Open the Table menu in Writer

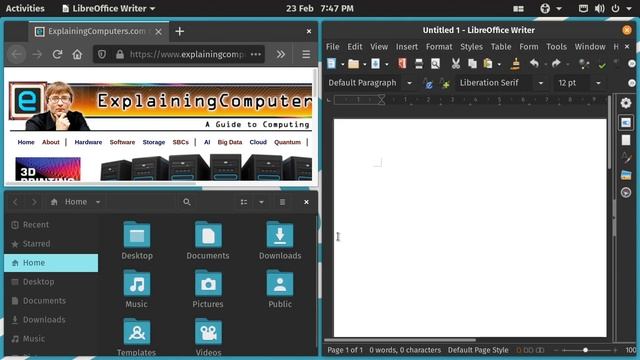pos(501,47)
